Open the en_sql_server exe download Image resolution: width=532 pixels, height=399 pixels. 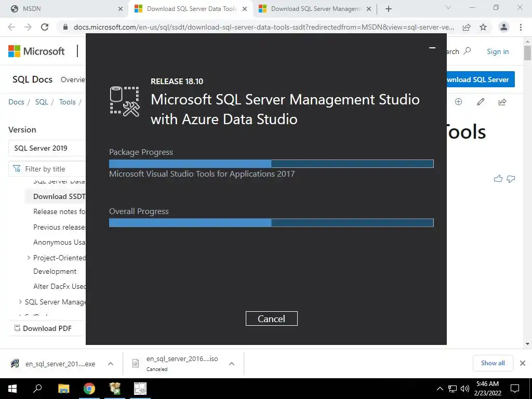[x=53, y=364]
